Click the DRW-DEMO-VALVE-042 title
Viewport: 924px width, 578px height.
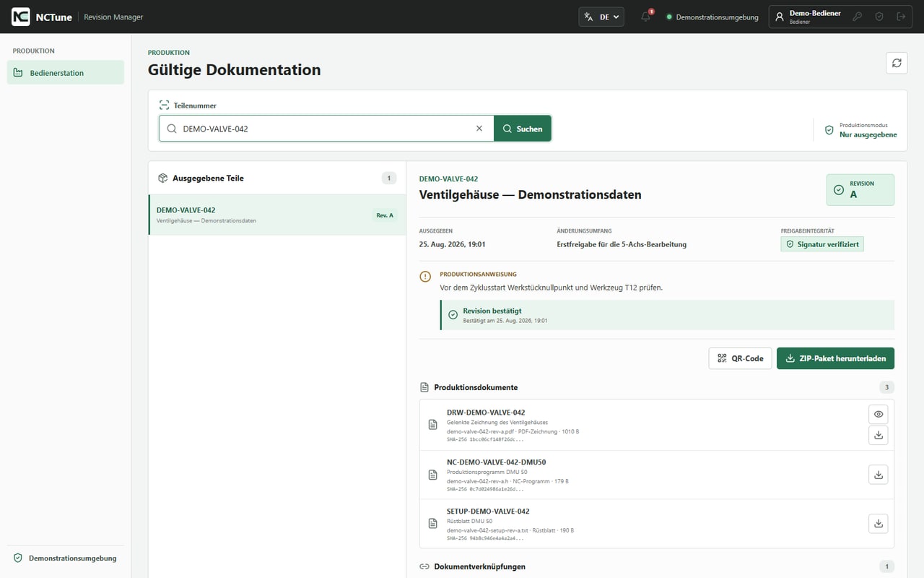486,413
